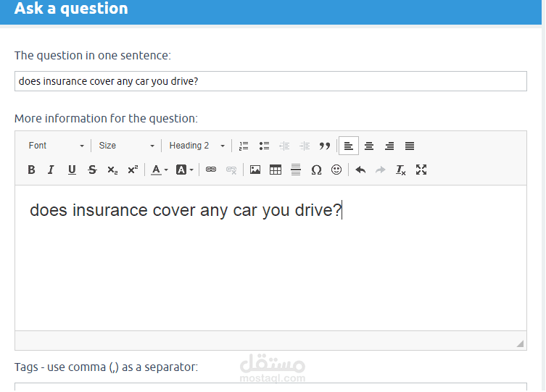This screenshot has height=392, width=546.
Task: Open the Heading 2 format dropdown
Action: tap(197, 146)
